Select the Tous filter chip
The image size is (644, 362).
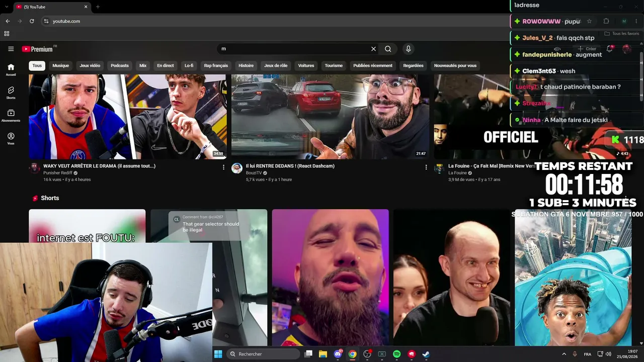37,65
